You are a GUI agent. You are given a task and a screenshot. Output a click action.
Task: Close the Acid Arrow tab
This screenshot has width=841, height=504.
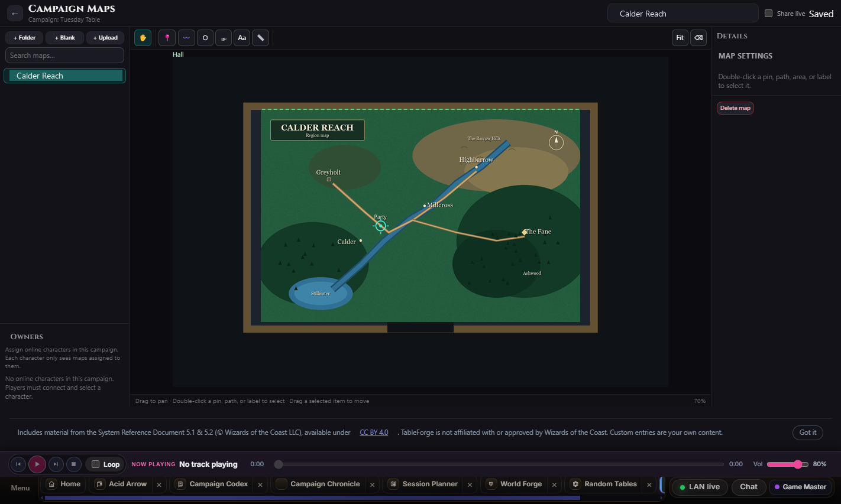point(159,485)
